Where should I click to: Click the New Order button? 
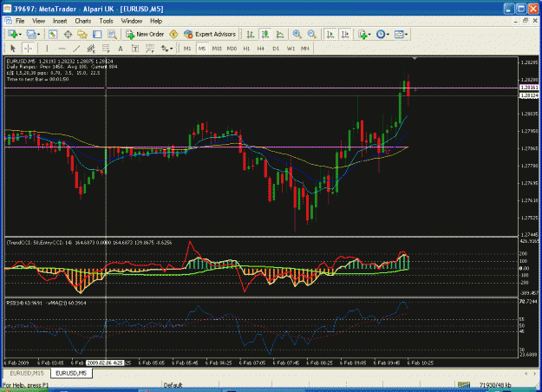145,34
